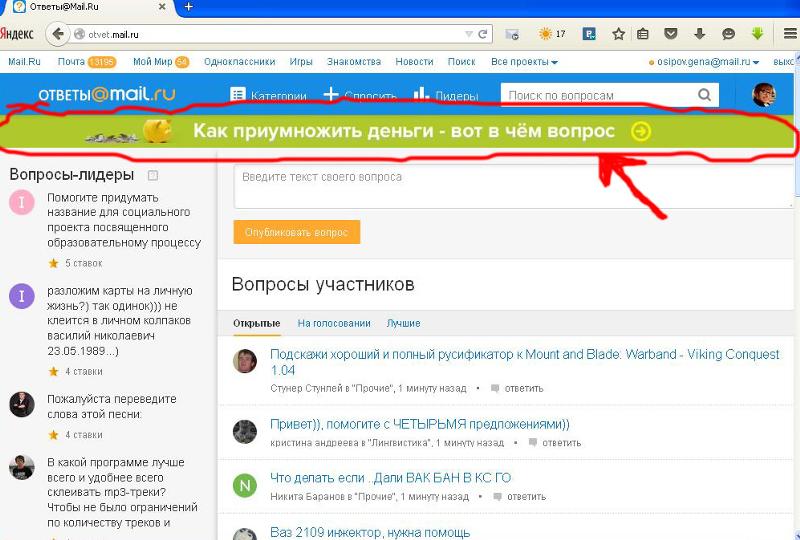The width and height of the screenshot is (800, 540).
Task: Open the Mail.Ru portal link
Action: (24, 62)
